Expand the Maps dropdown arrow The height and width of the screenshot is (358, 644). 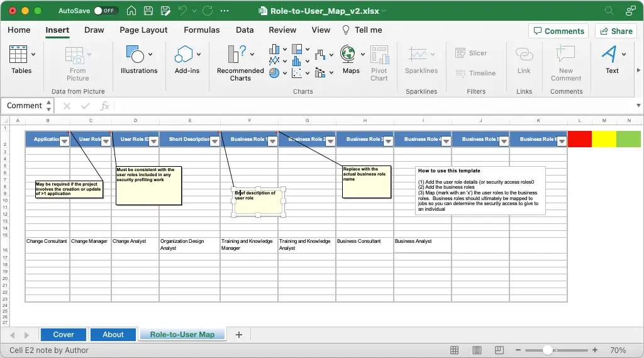coord(363,54)
